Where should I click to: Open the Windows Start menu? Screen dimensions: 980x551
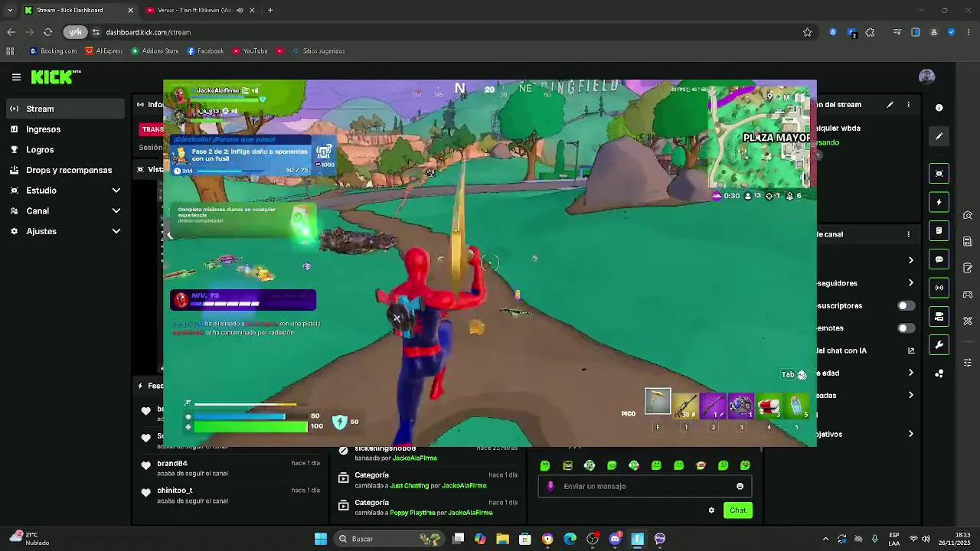point(321,539)
